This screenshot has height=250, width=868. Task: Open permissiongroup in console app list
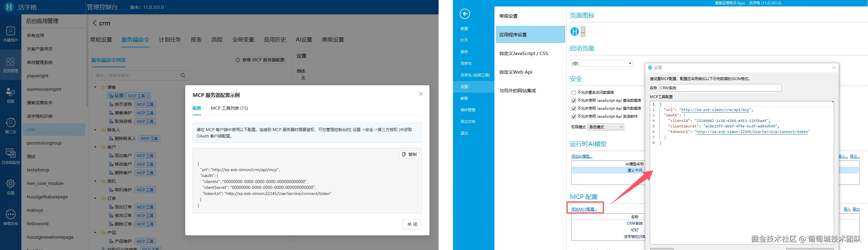coord(54,143)
